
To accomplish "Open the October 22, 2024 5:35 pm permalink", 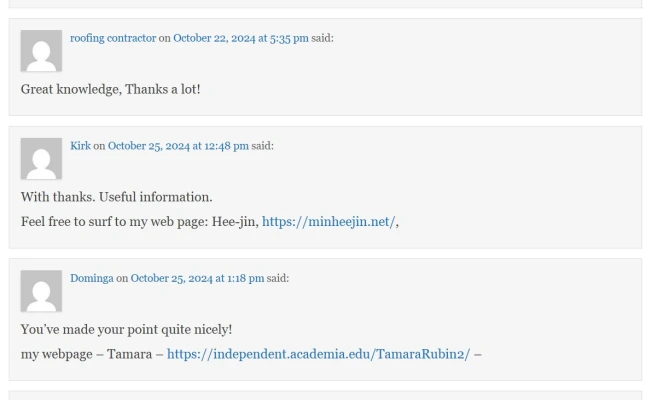I will coord(240,38).
